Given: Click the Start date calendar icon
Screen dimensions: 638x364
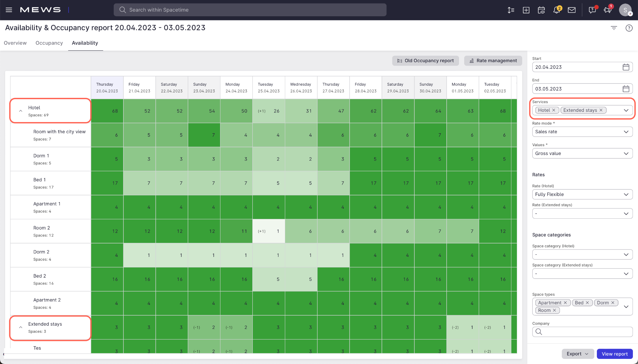Looking at the screenshot, I should coord(626,67).
